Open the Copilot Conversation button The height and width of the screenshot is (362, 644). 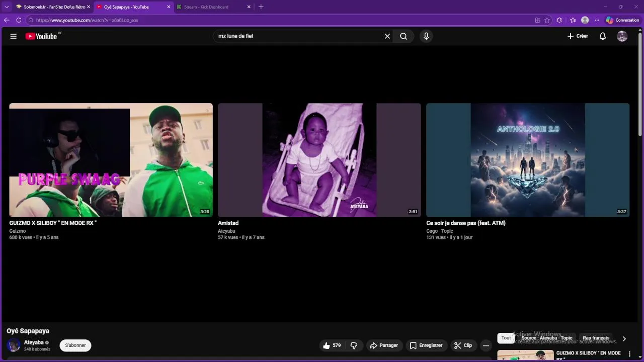point(622,20)
